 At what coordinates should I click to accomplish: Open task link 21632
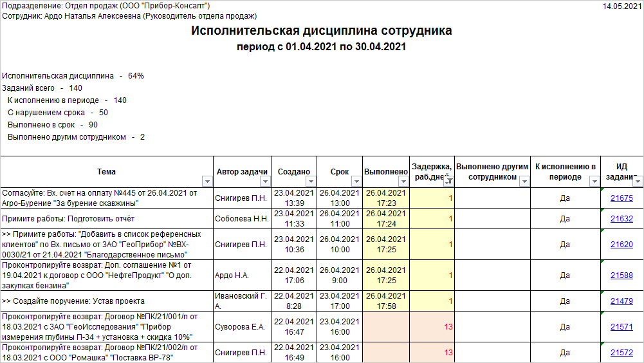click(621, 219)
